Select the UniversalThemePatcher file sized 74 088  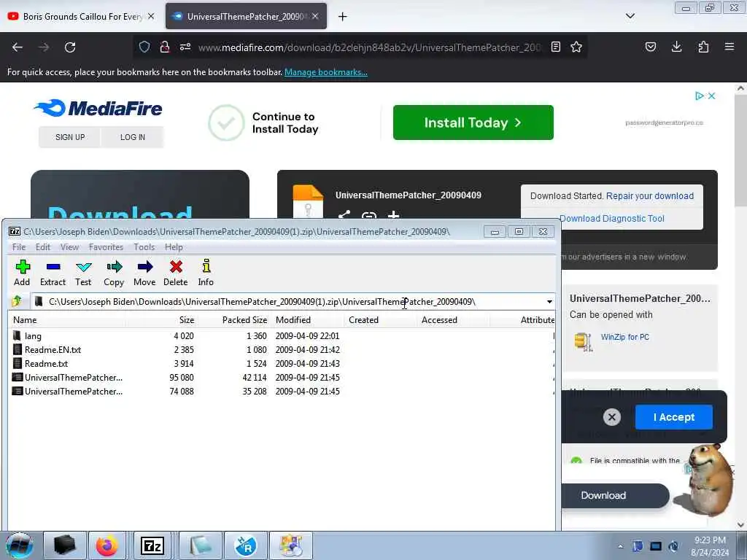click(x=74, y=391)
